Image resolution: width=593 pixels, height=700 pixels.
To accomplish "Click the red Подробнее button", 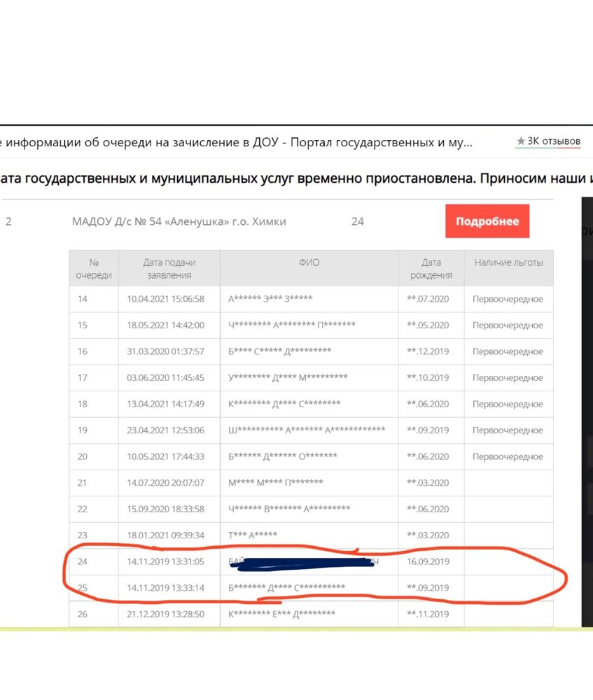I will tap(487, 220).
